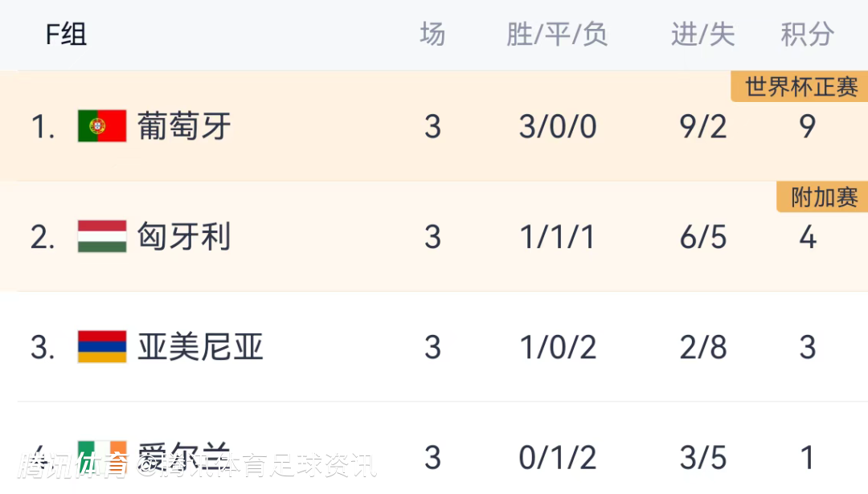Select the 亚美尼亚 team name

[200, 347]
